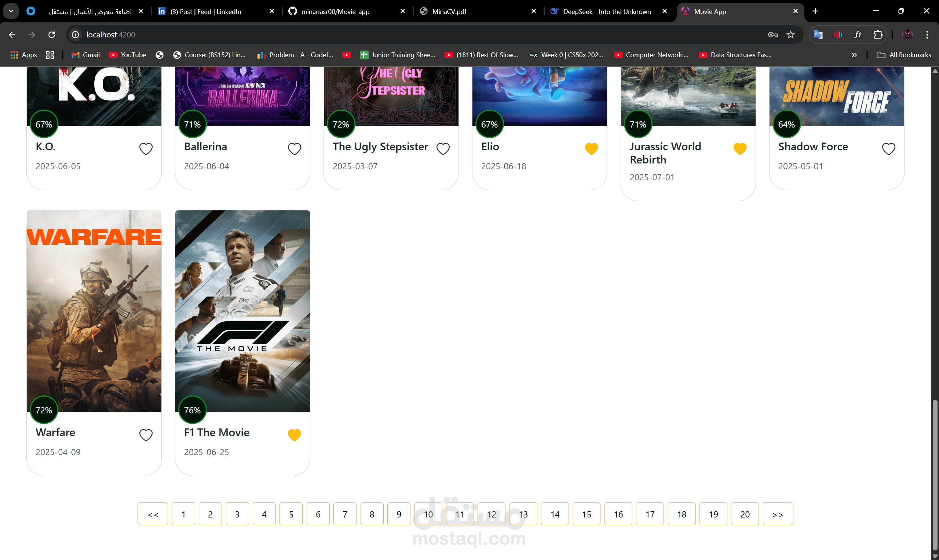
Task: Open pagination page 4
Action: point(264,513)
